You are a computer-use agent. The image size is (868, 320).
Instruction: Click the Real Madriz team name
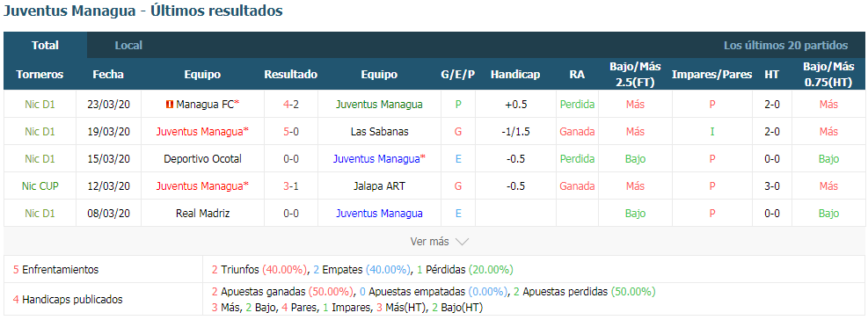[x=202, y=213]
